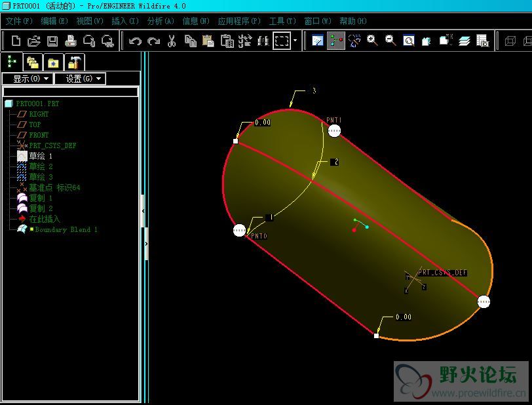Viewport: 532px width, 405px height.
Task: Select 在此插入 marker in tree
Action: [x=45, y=219]
